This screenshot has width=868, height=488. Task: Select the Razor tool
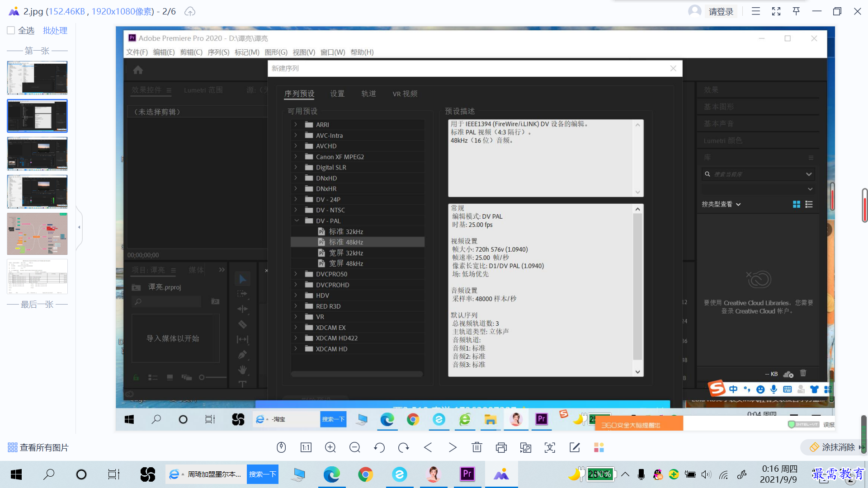pyautogui.click(x=242, y=324)
